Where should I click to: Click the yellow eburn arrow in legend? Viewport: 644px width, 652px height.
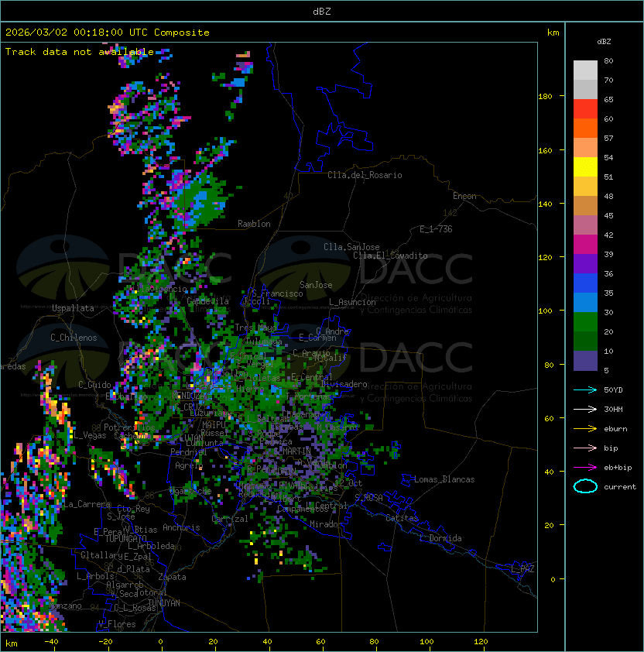pos(585,429)
